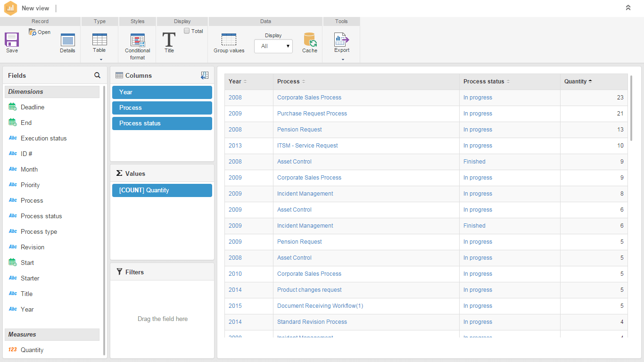Image resolution: width=644 pixels, height=362 pixels.
Task: Open the Details icon in Record group
Action: [x=68, y=40]
